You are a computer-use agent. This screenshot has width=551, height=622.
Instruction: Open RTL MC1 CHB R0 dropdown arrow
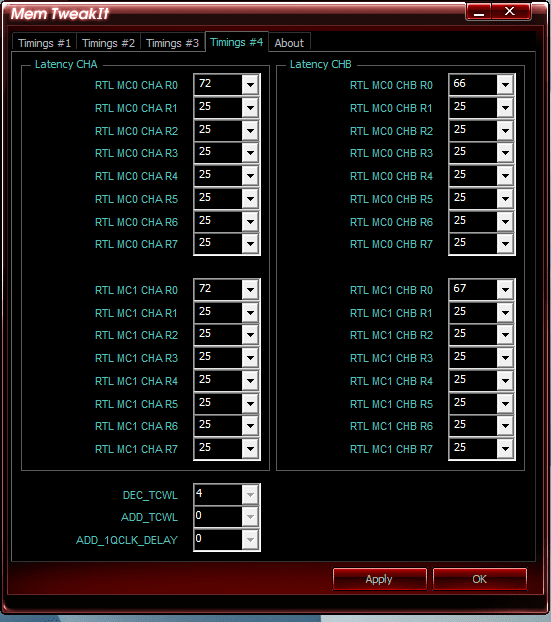505,290
